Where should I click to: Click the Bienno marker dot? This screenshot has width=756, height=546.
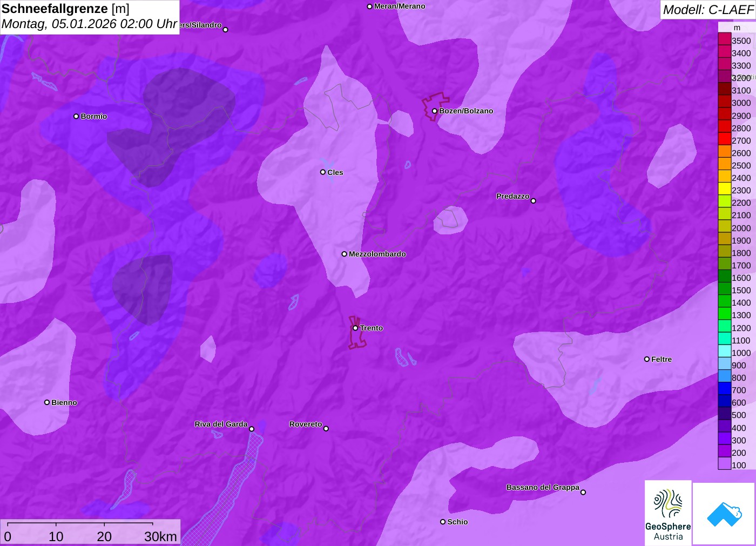(47, 402)
